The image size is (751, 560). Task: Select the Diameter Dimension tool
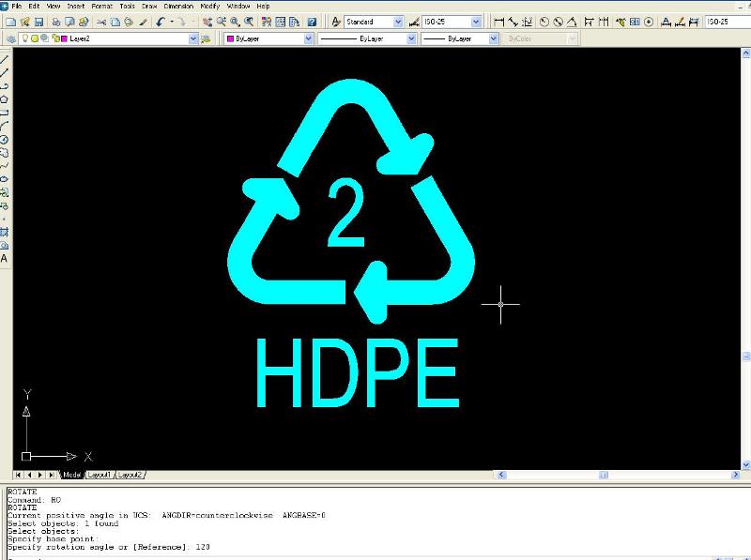pyautogui.click(x=558, y=22)
